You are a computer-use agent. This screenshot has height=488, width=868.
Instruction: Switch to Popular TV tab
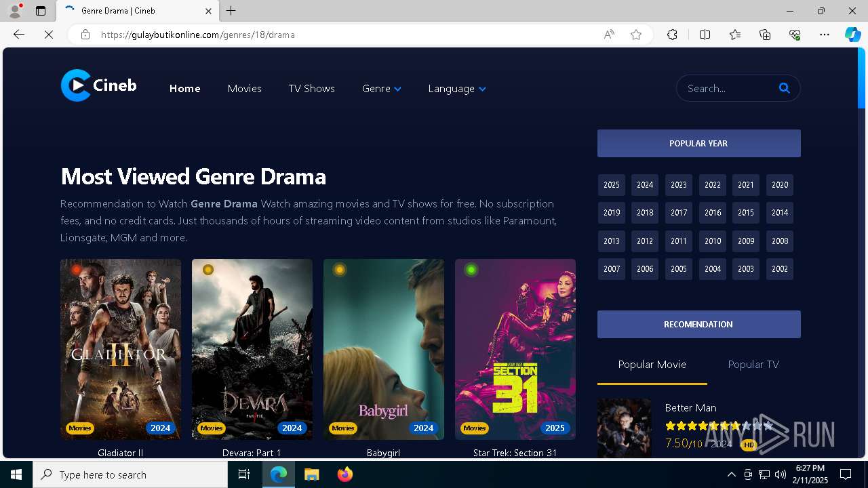(x=753, y=365)
